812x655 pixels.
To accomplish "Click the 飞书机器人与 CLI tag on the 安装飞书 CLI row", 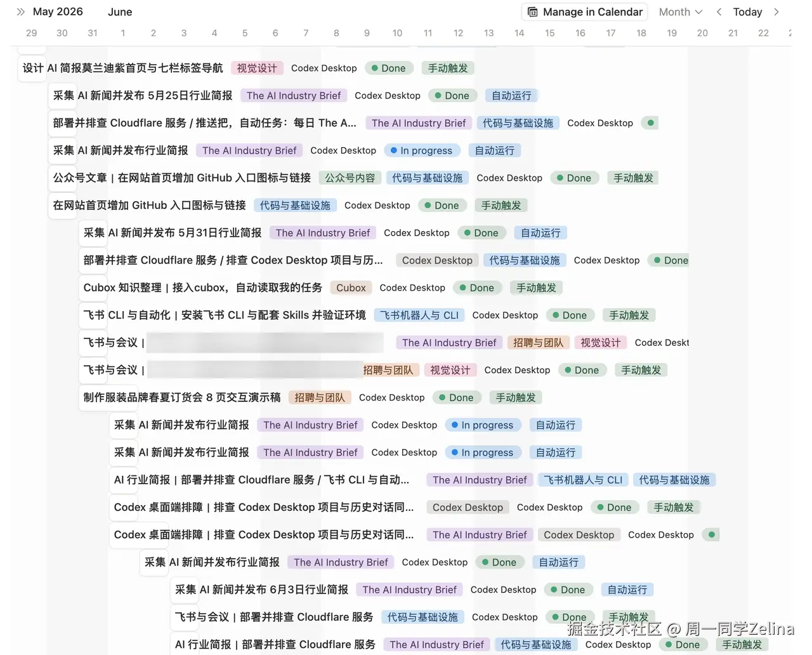I will [419, 315].
